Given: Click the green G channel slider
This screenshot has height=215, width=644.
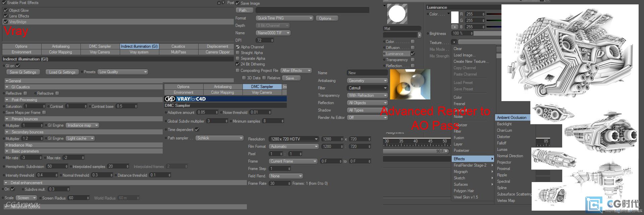Looking at the screenshot, I should pyautogui.click(x=494, y=20).
